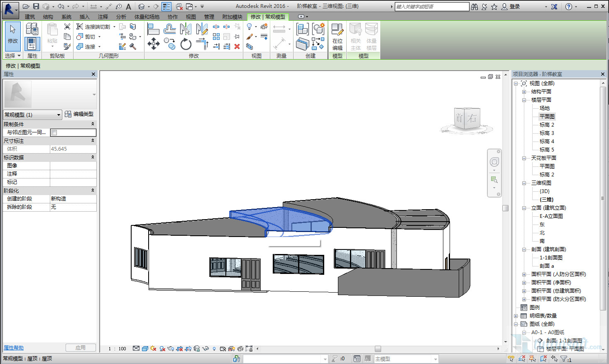609x364 pixels.
Task: Click the ViewCube in the 3D view
Action: click(466, 119)
